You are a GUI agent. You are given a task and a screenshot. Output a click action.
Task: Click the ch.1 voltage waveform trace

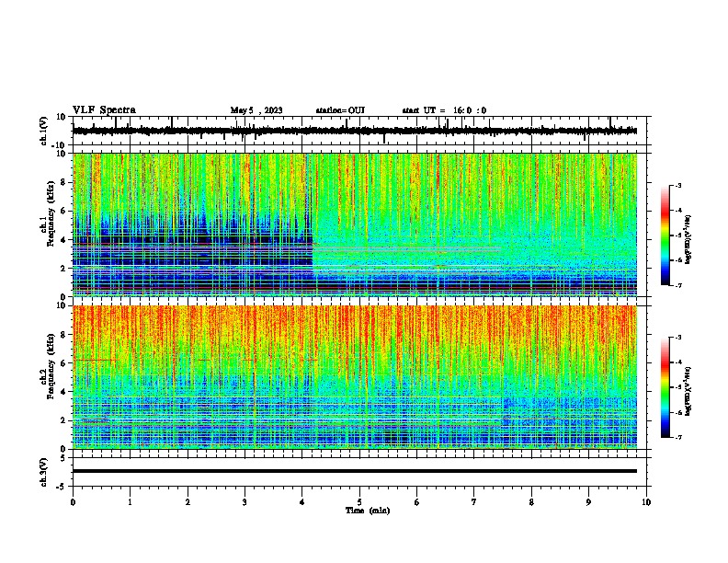coord(355,131)
